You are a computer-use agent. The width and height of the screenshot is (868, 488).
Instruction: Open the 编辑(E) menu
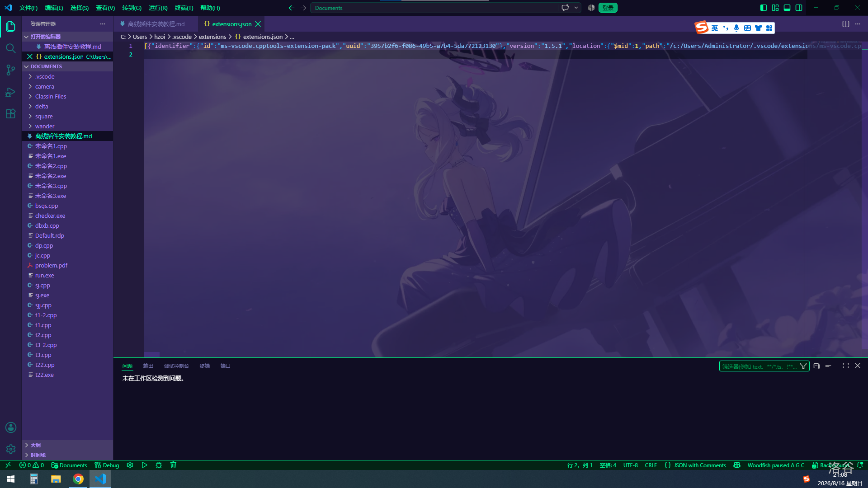[54, 8]
